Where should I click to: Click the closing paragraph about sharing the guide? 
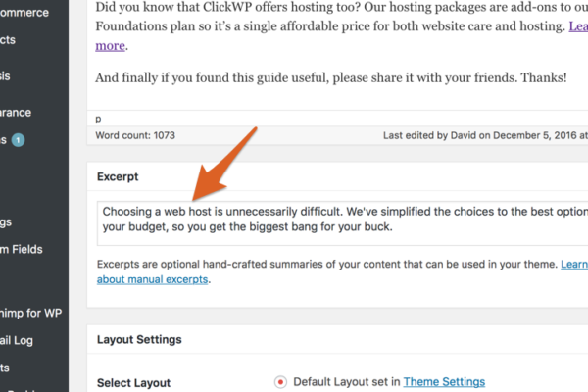331,77
